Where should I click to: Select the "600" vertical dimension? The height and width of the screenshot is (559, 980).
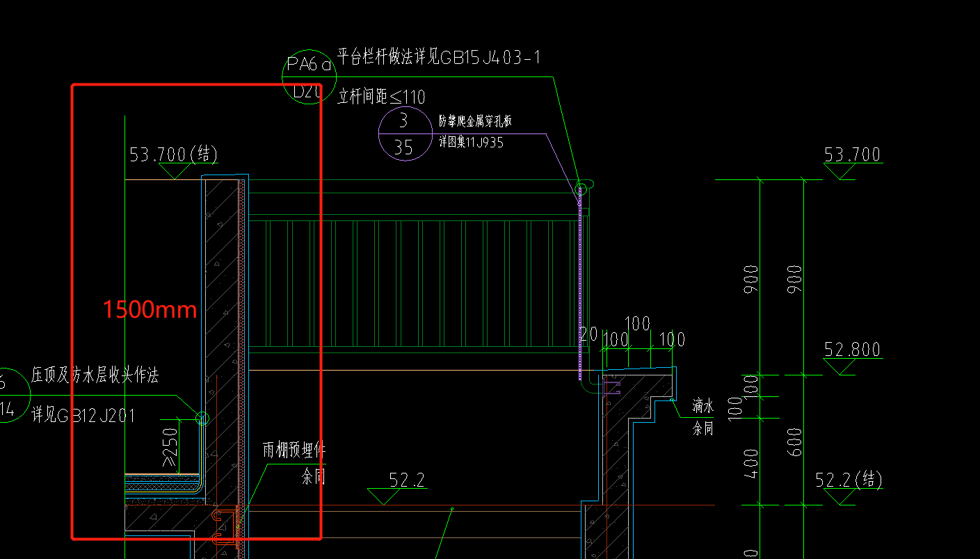point(796,441)
